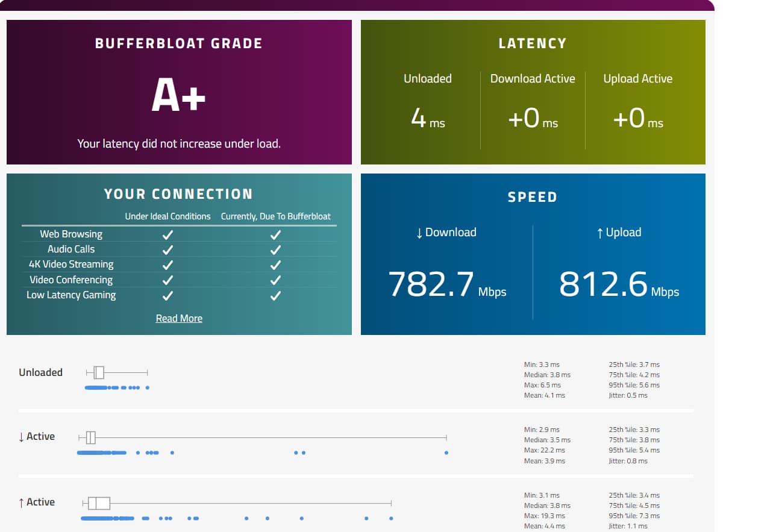Screen dimensions: 773x532
Task: Click the 782.7 Mbps download value
Action: [431, 284]
